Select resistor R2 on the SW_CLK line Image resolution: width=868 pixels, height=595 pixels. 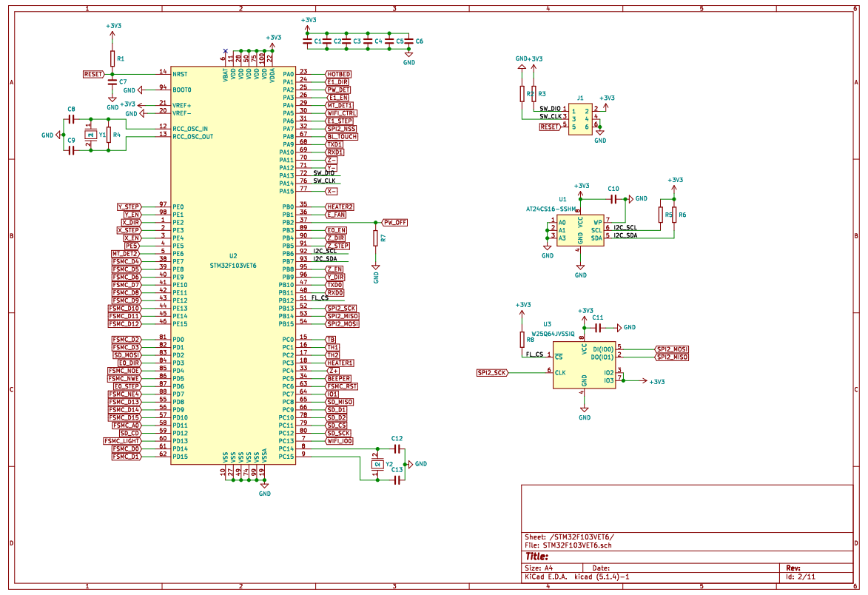522,93
